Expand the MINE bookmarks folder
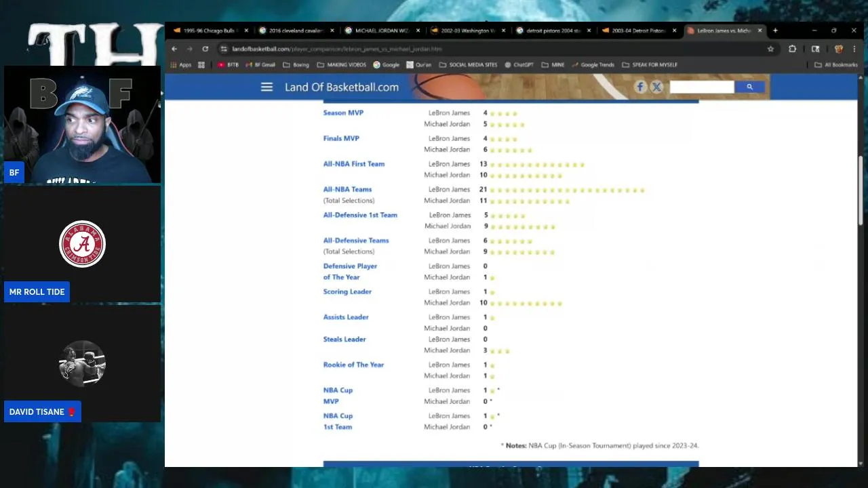The width and height of the screenshot is (868, 488). point(553,65)
